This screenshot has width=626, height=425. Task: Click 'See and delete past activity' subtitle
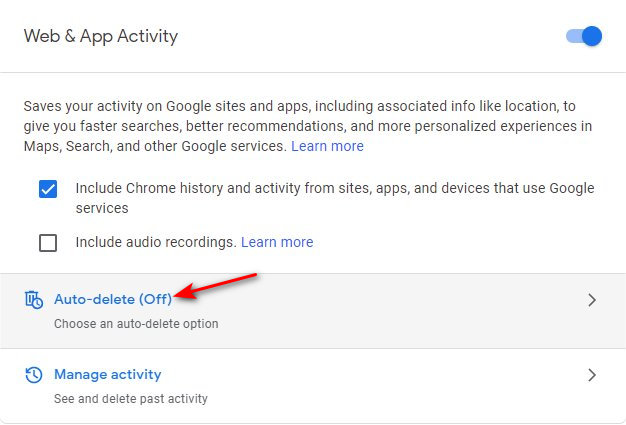click(130, 399)
